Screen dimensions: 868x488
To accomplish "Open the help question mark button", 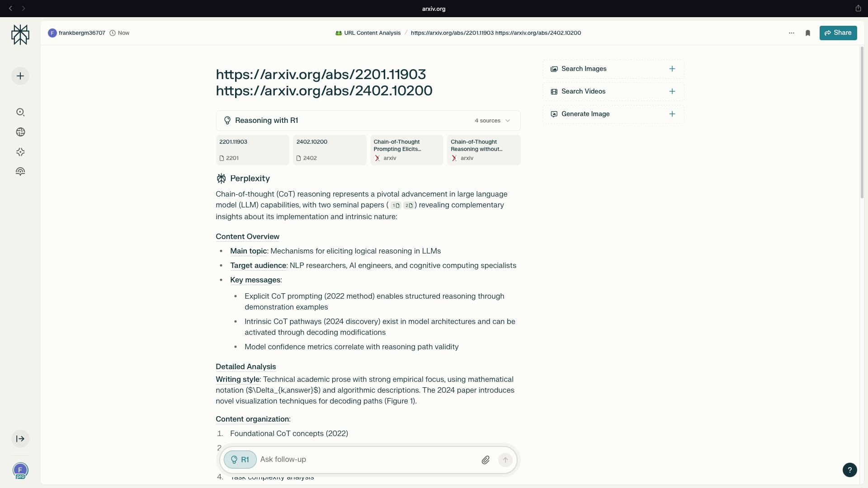I will pyautogui.click(x=849, y=470).
